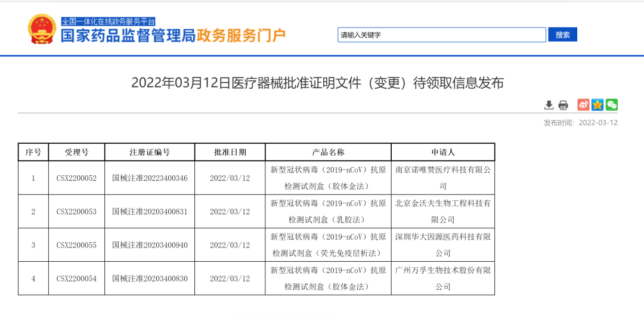
Task: Select the 批准日期 column header
Action: [x=230, y=152]
